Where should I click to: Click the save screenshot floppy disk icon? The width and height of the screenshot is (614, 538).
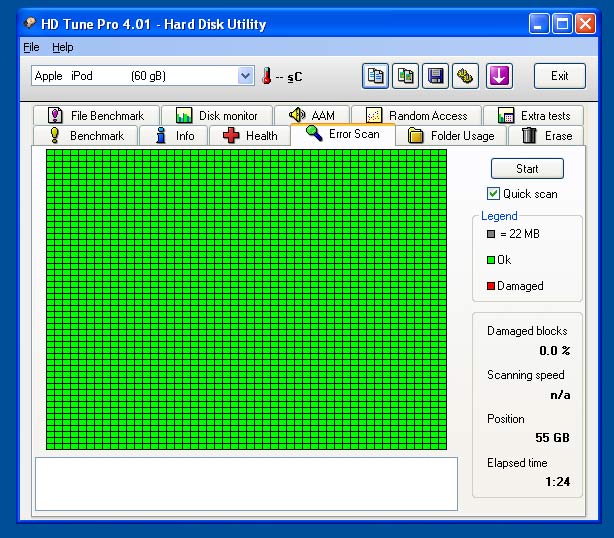pyautogui.click(x=435, y=76)
